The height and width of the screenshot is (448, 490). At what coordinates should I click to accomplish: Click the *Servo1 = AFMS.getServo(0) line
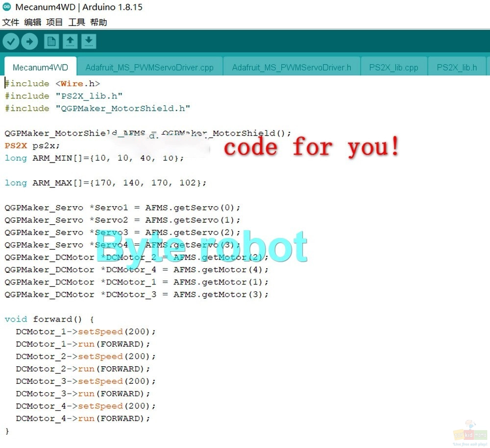tap(122, 208)
